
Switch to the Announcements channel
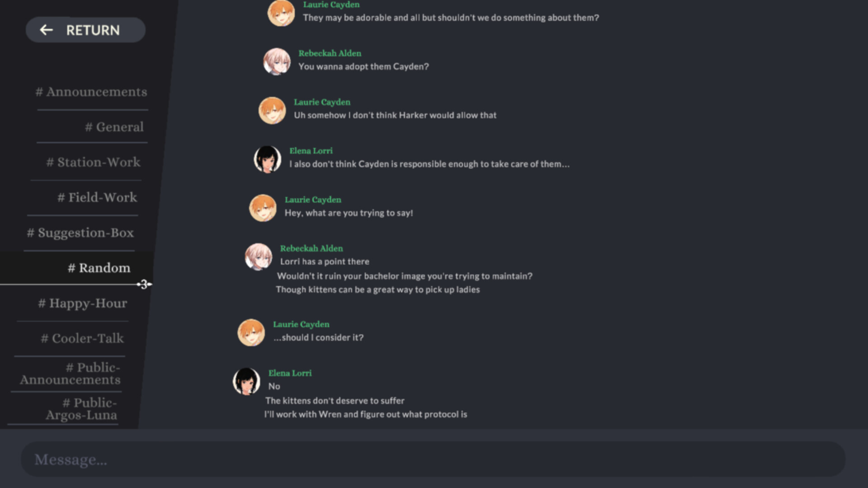click(x=92, y=92)
